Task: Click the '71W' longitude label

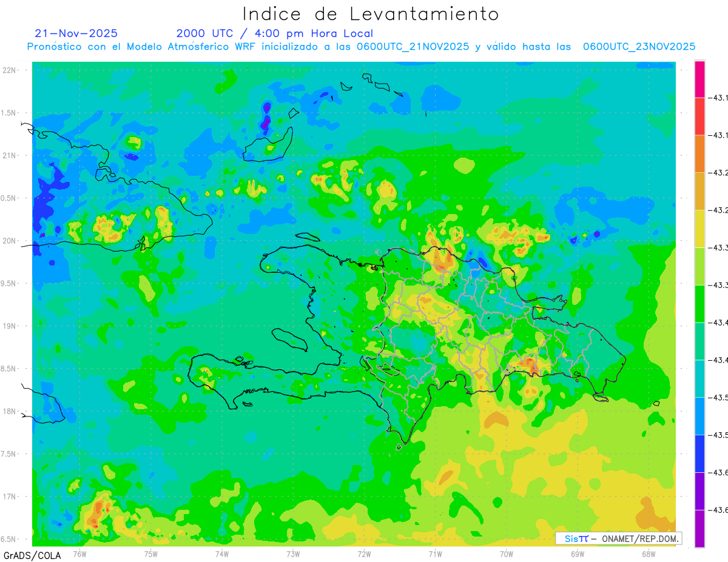Action: [435, 554]
